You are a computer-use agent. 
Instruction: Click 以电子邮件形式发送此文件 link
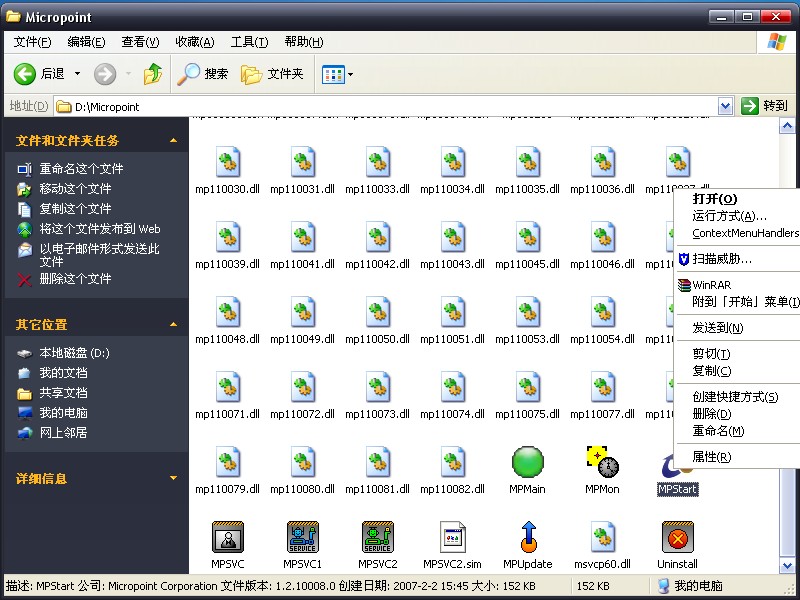[99, 255]
